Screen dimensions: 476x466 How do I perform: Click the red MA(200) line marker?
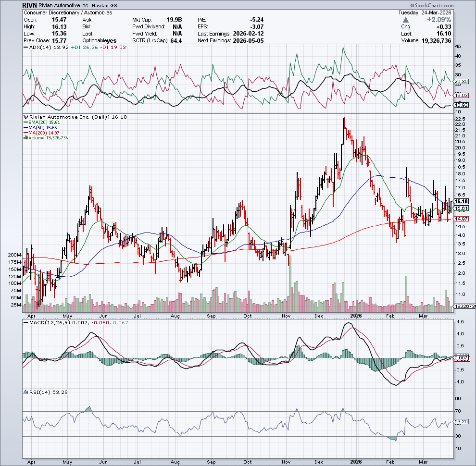[25, 133]
